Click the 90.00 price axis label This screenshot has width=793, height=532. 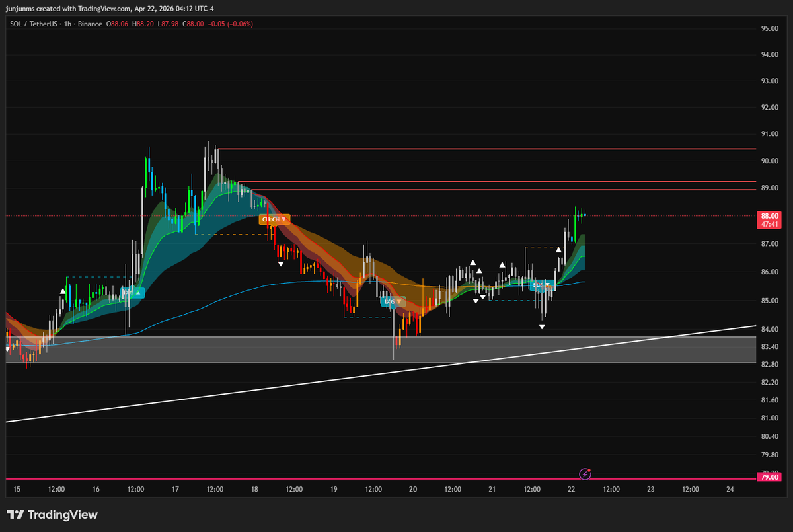(x=769, y=161)
